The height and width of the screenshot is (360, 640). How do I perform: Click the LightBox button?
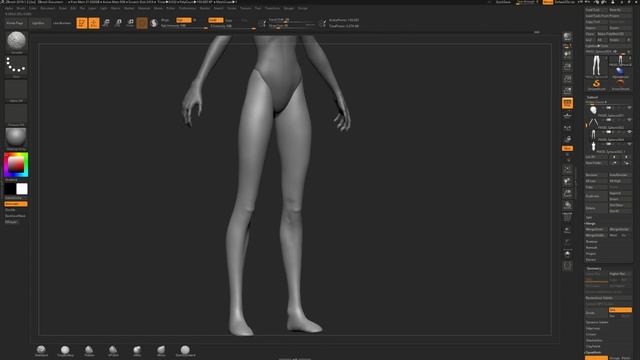[x=39, y=23]
